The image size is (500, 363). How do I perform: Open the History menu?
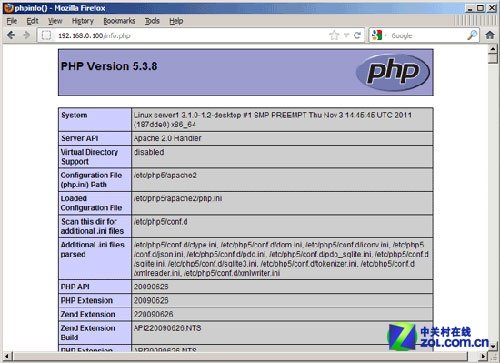[x=83, y=21]
